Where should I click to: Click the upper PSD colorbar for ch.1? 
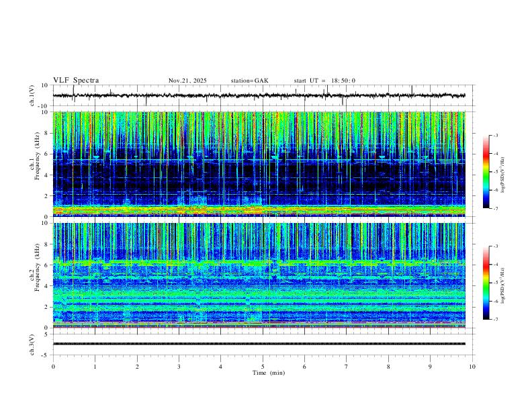tap(486, 172)
